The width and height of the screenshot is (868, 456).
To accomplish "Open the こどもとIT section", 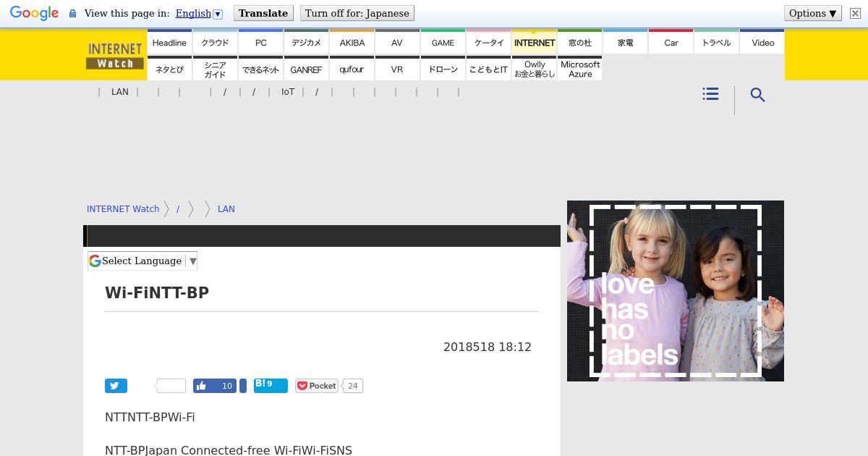I will click(x=488, y=69).
